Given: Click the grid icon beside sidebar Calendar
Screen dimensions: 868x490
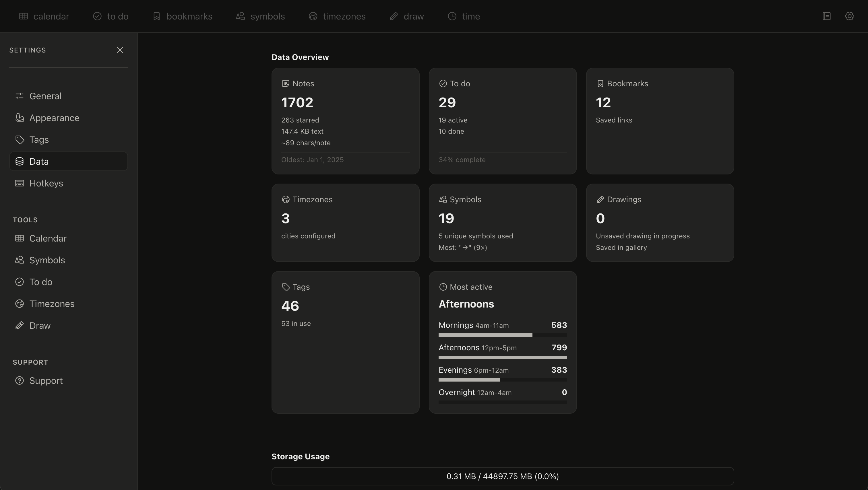Looking at the screenshot, I should 20,238.
